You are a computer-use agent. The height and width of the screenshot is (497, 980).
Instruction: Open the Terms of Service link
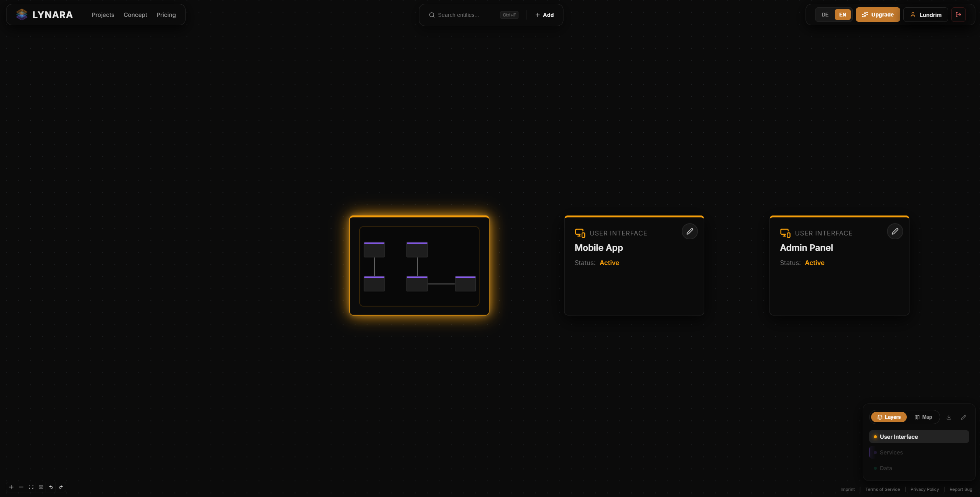point(882,489)
